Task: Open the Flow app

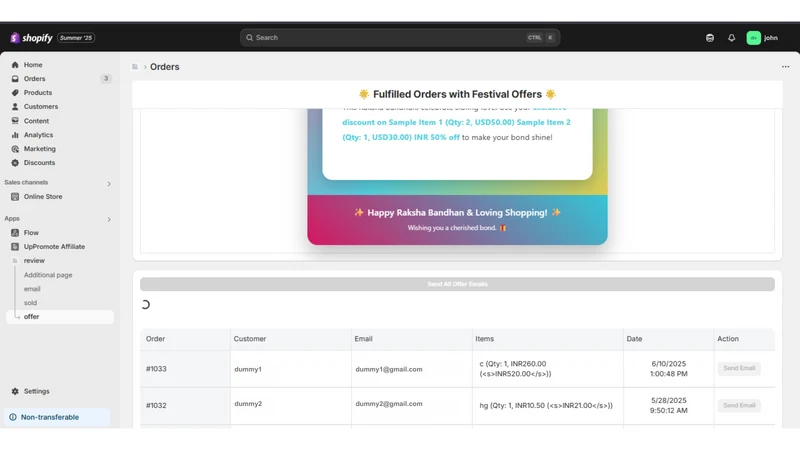Action: pos(31,233)
